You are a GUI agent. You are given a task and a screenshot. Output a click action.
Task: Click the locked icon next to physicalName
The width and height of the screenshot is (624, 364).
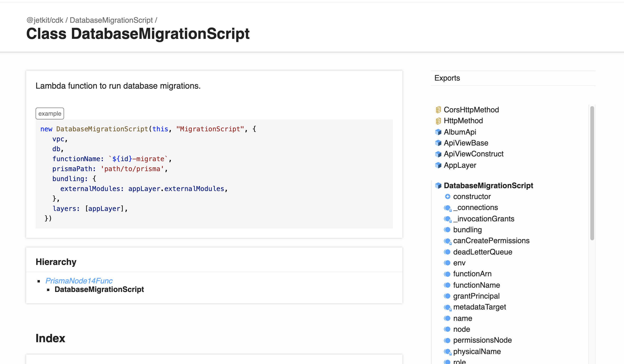[448, 351]
